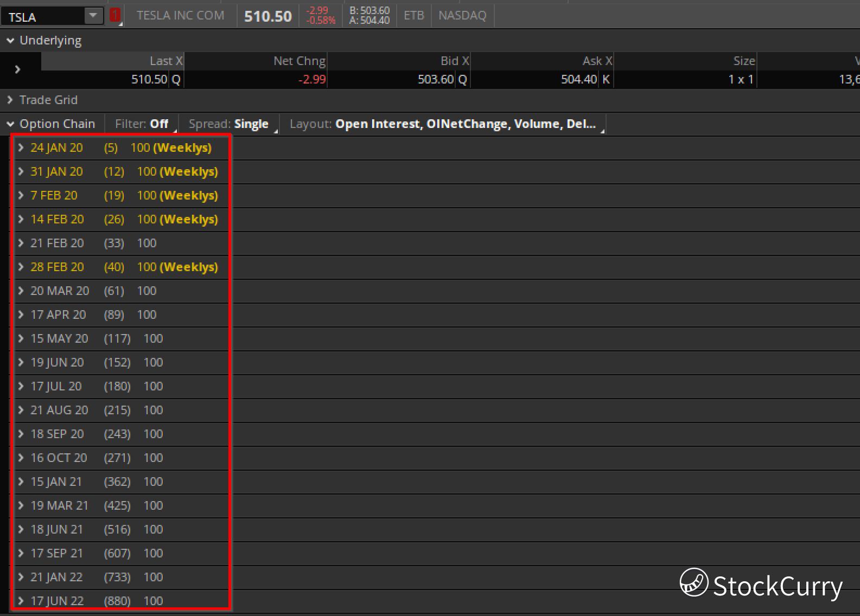Screen dimensions: 860x616
Task: Collapse the Option Chain section
Action: (10, 124)
